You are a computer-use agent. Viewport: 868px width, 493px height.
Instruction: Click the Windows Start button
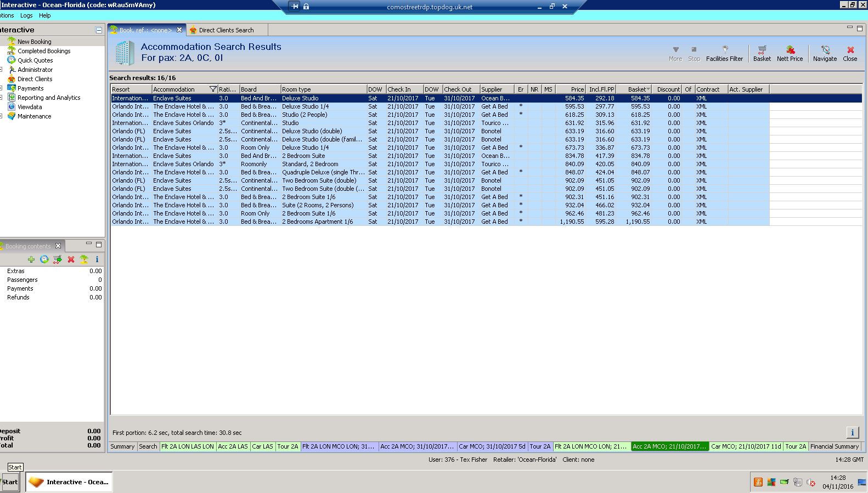tap(10, 482)
